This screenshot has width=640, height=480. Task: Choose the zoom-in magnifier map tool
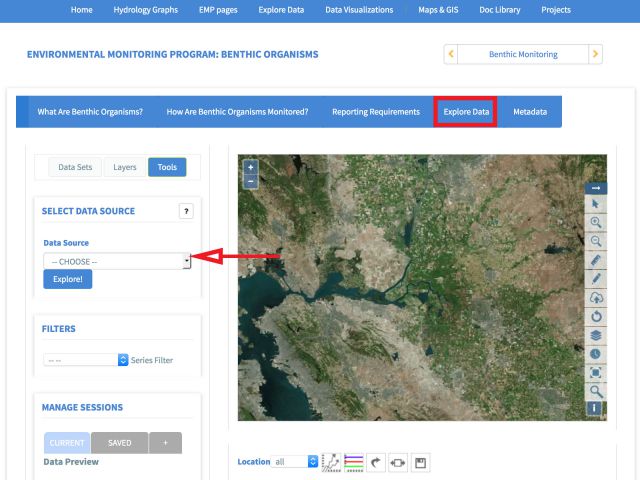click(596, 222)
